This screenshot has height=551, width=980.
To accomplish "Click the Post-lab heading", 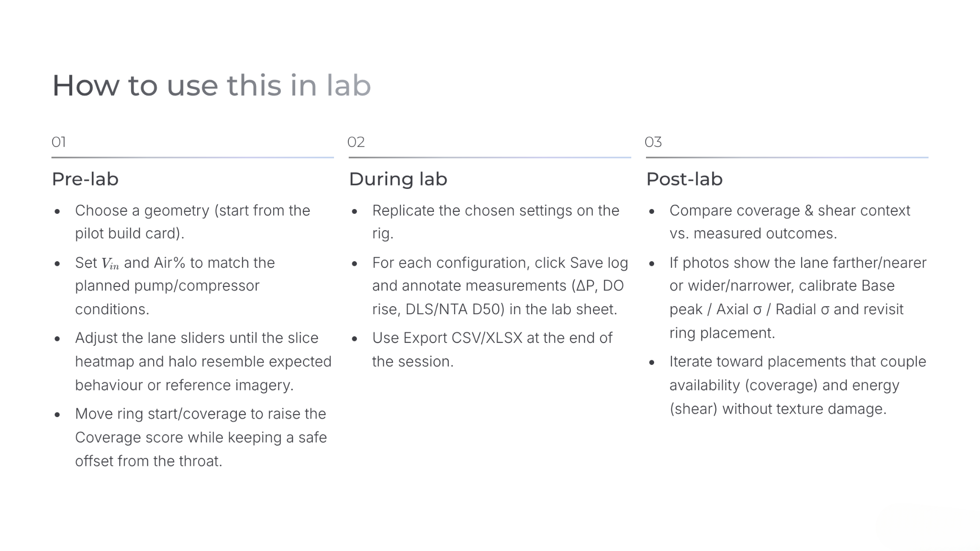I will 684,179.
